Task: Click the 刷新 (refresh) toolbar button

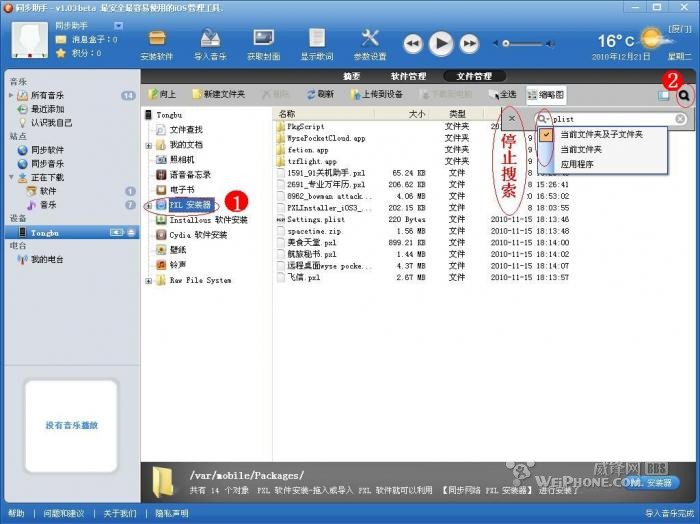Action: [319, 94]
